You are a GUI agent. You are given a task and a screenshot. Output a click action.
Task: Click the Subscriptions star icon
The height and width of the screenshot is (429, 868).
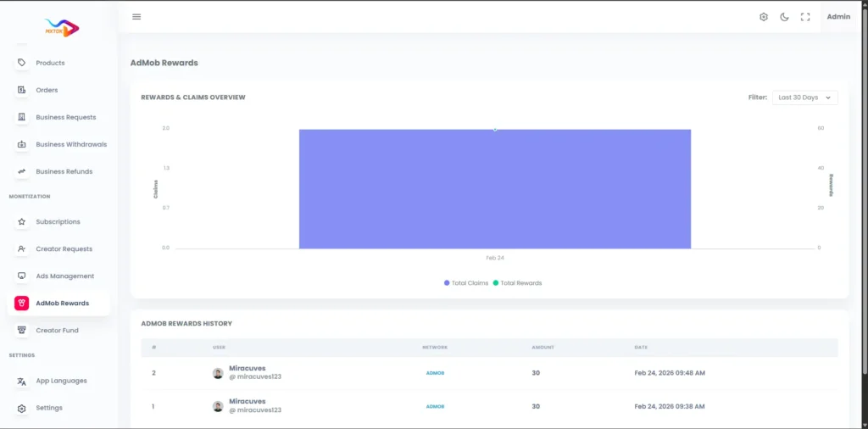point(22,222)
